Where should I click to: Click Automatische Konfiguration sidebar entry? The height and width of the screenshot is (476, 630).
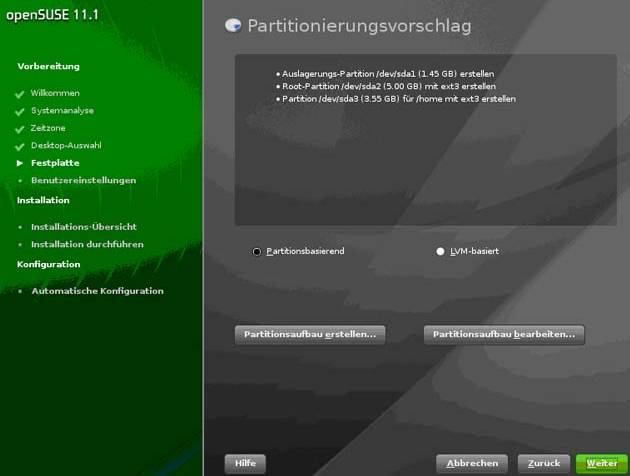(97, 291)
